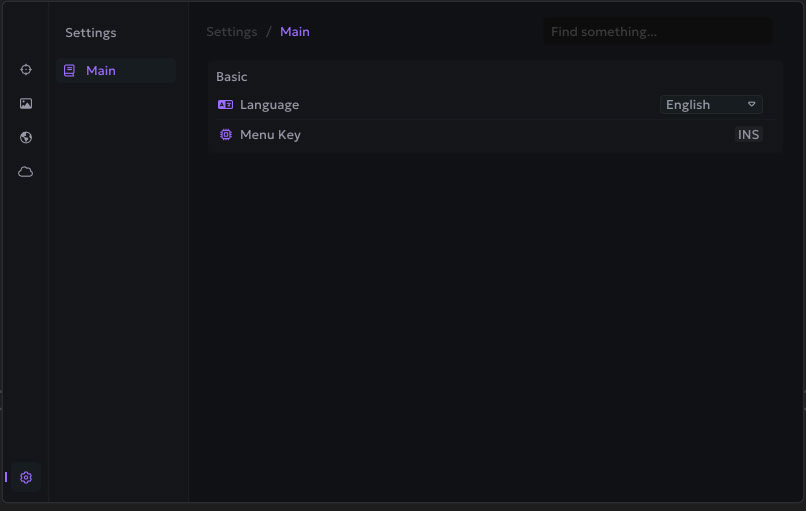Click the Language card icon

pos(225,105)
